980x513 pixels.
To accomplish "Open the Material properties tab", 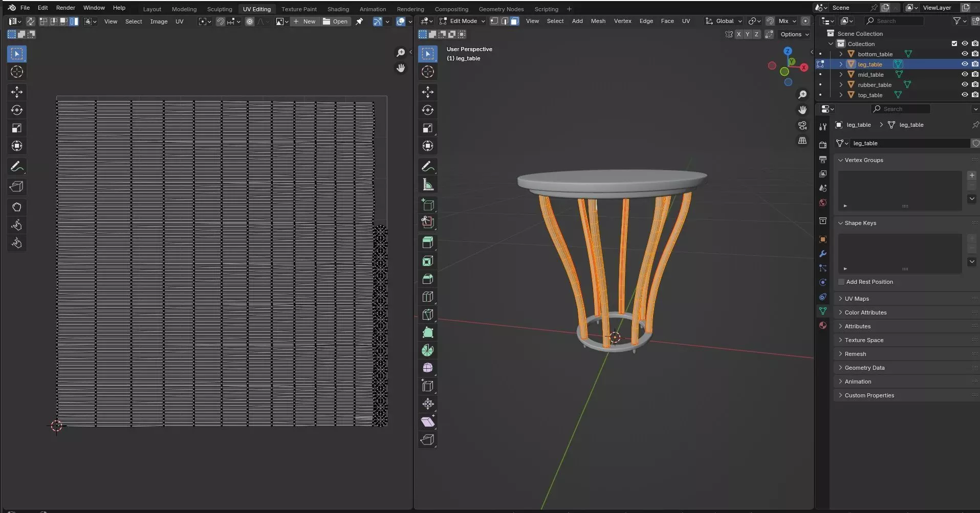I will click(823, 325).
